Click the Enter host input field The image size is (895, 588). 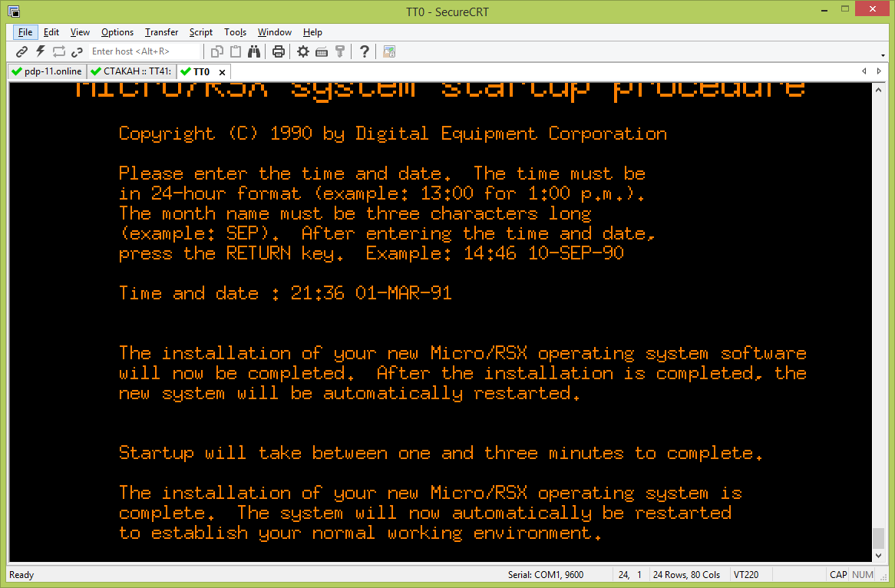coord(144,51)
